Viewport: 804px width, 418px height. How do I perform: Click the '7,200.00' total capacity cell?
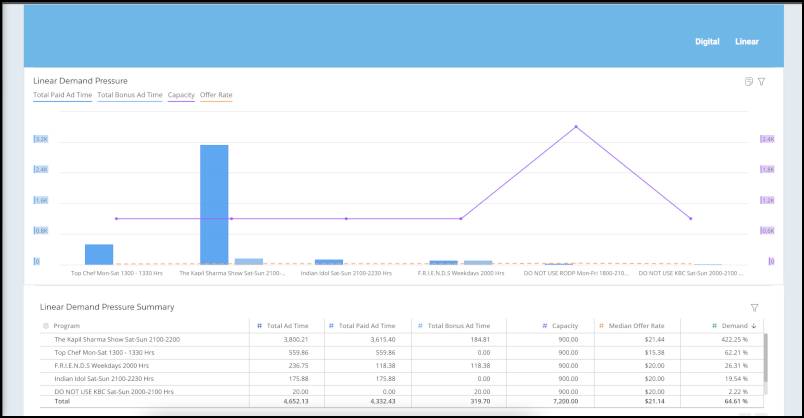click(566, 401)
